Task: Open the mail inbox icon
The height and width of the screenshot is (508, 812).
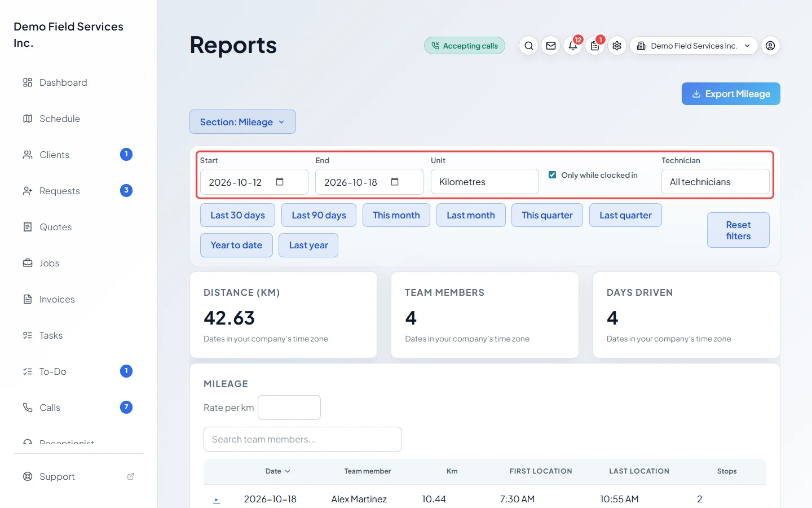Action: coord(551,46)
